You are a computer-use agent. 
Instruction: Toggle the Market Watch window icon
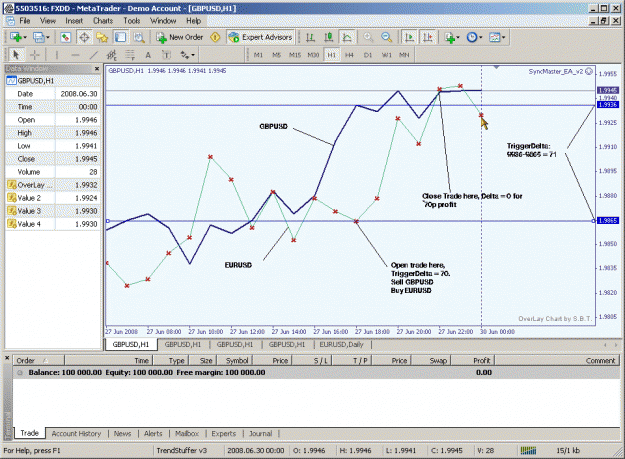65,37
